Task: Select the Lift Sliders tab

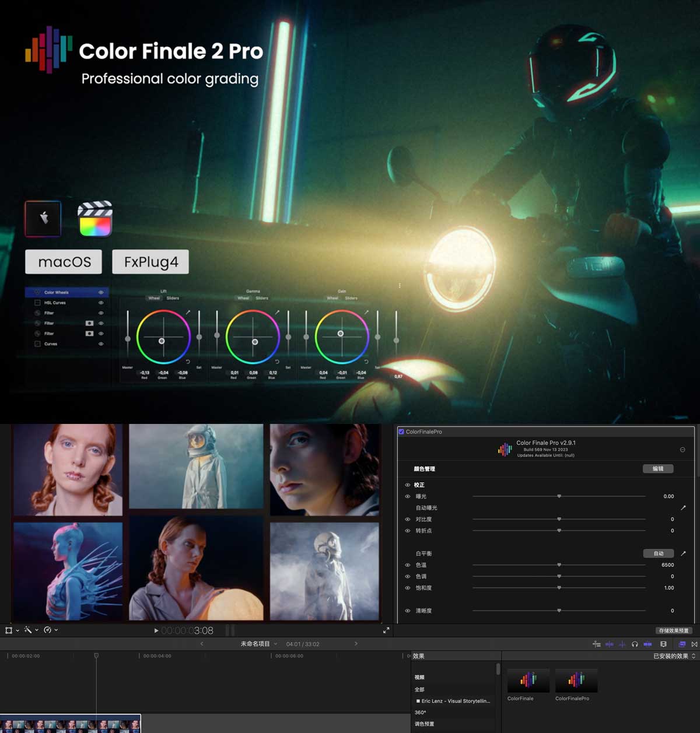Action: 173,298
